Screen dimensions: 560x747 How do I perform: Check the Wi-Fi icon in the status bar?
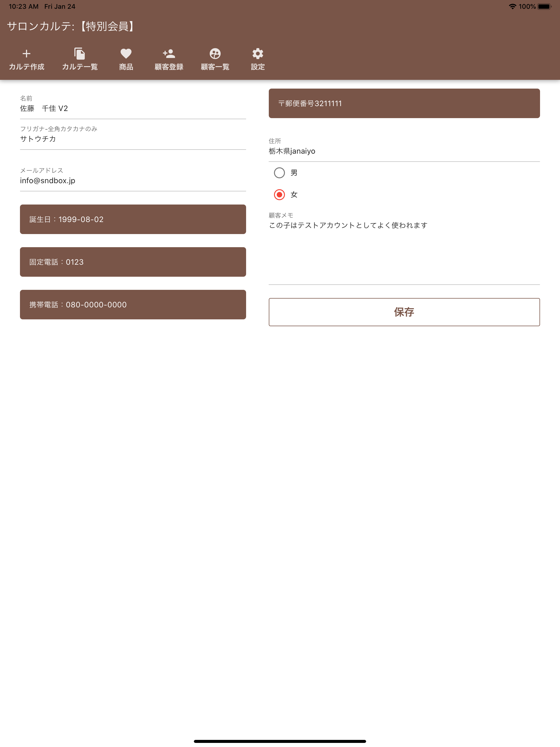[x=512, y=6]
